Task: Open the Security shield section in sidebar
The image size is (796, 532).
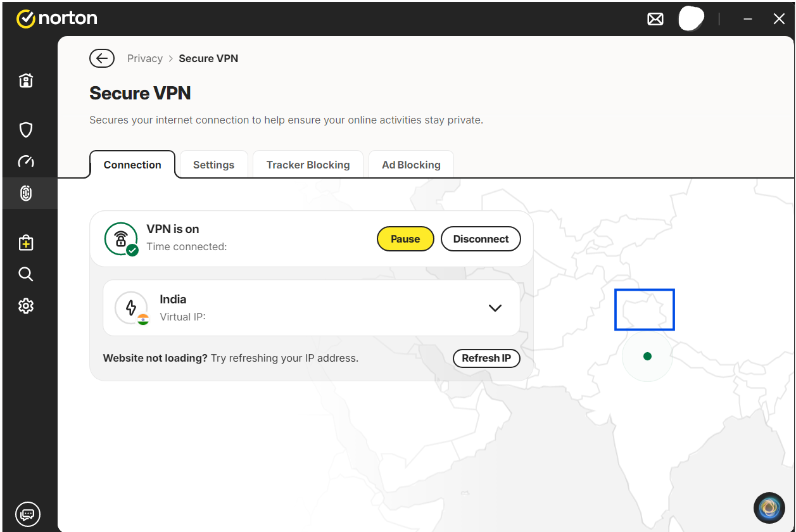Action: point(26,130)
